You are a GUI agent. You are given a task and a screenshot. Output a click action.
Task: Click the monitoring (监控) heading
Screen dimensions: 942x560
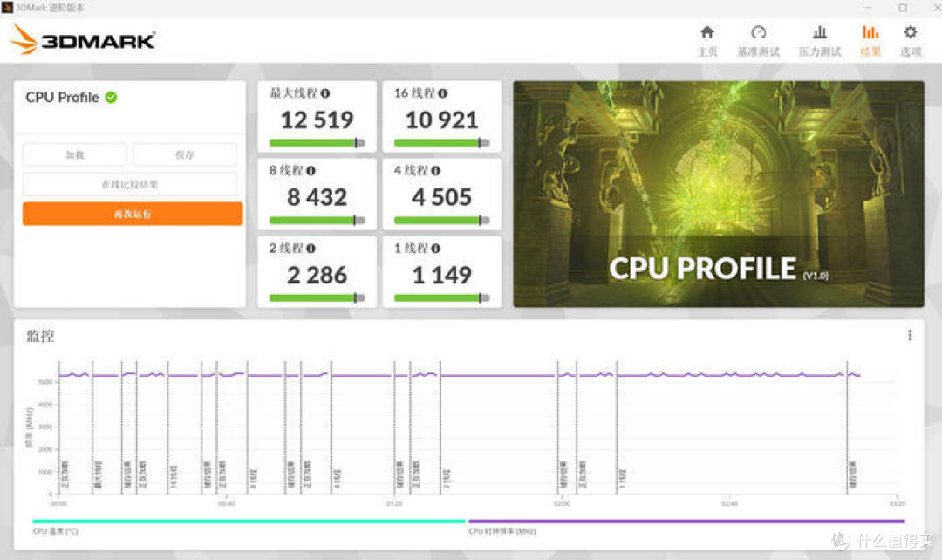point(39,336)
